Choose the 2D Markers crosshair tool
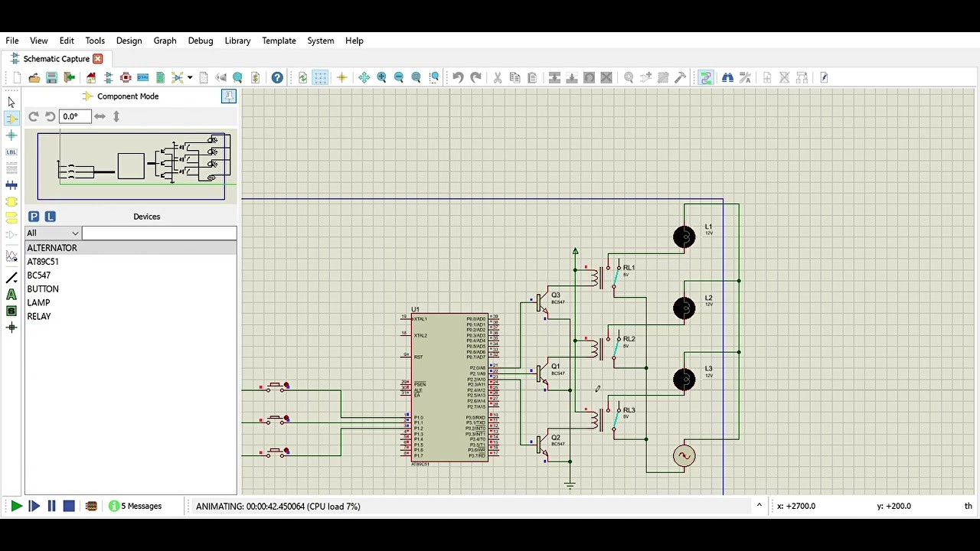The image size is (980, 551). (11, 328)
